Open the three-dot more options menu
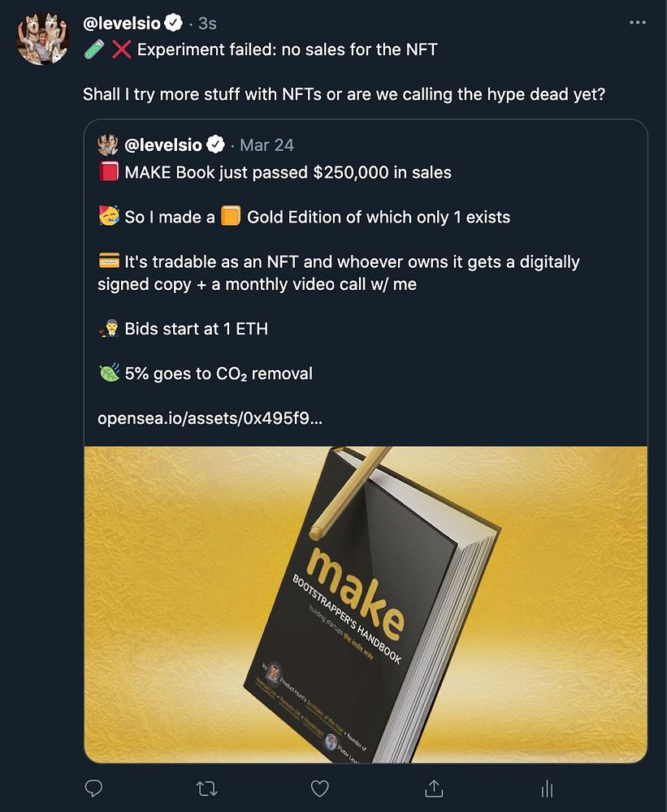This screenshot has height=812, width=667. (637, 24)
